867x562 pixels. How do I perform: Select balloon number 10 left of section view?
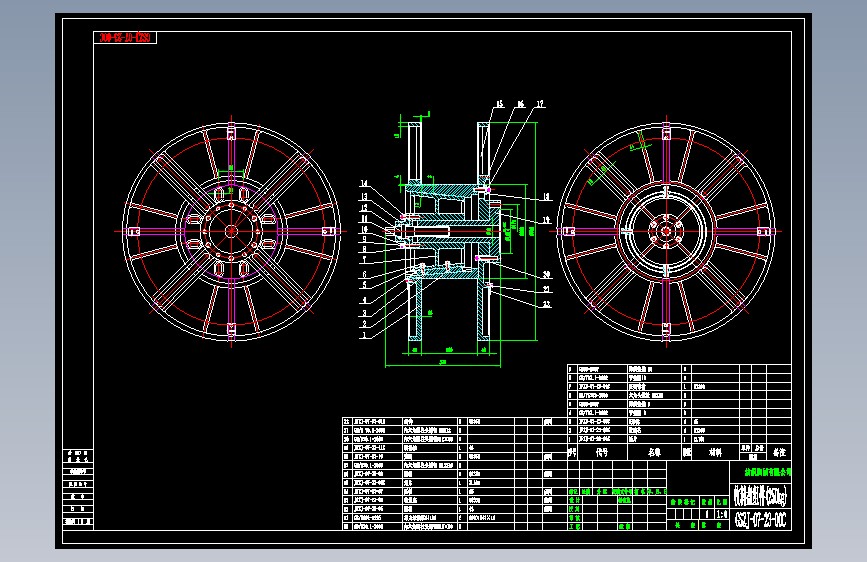click(x=364, y=229)
